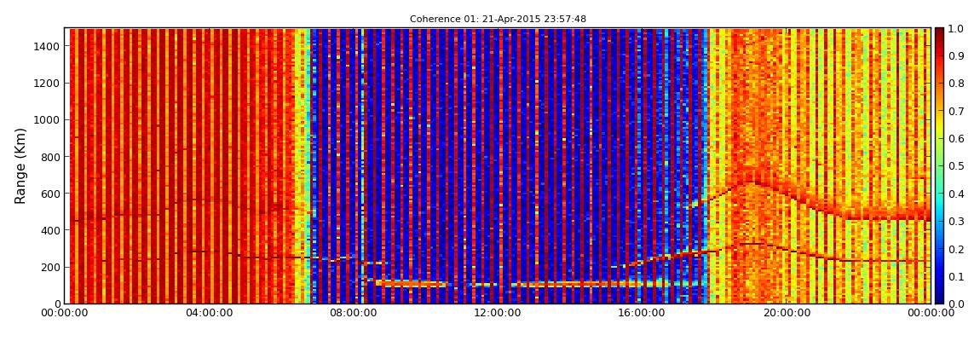The height and width of the screenshot is (347, 980).
Task: Click the 'Range (Km)' y-axis label
Action: click(20, 166)
